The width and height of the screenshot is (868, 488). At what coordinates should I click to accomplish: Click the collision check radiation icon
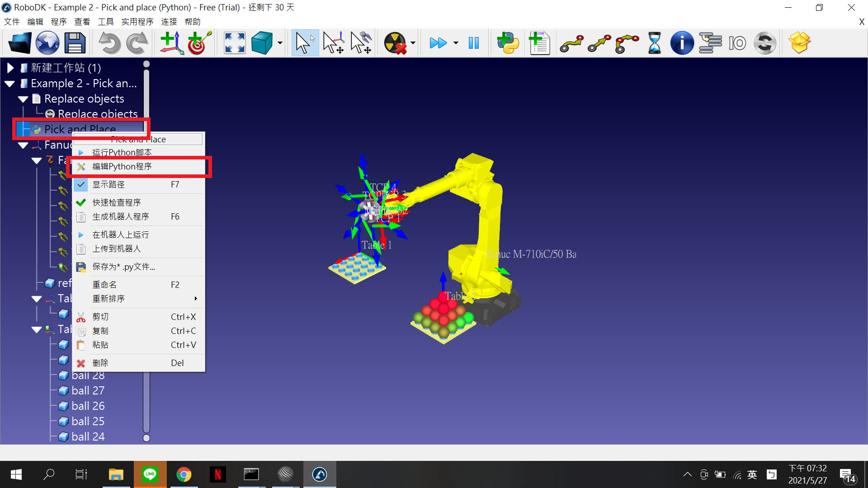click(395, 43)
